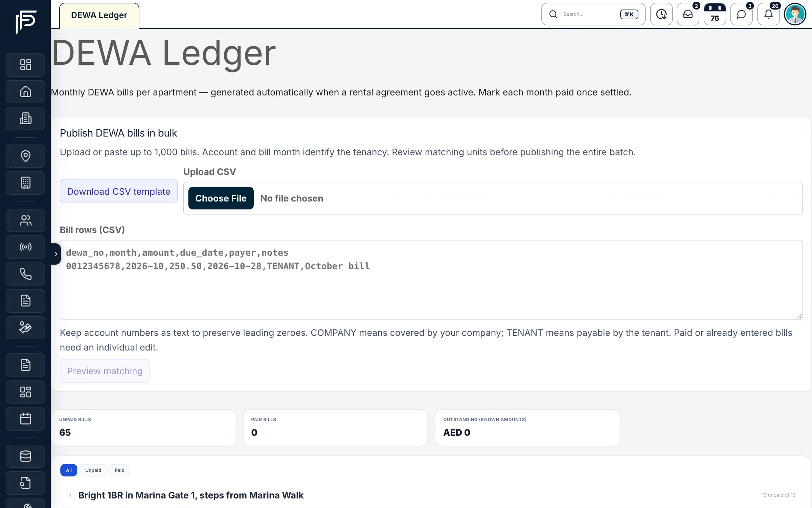
Task: Open the building documents icon in sidebar
Action: 25,119
